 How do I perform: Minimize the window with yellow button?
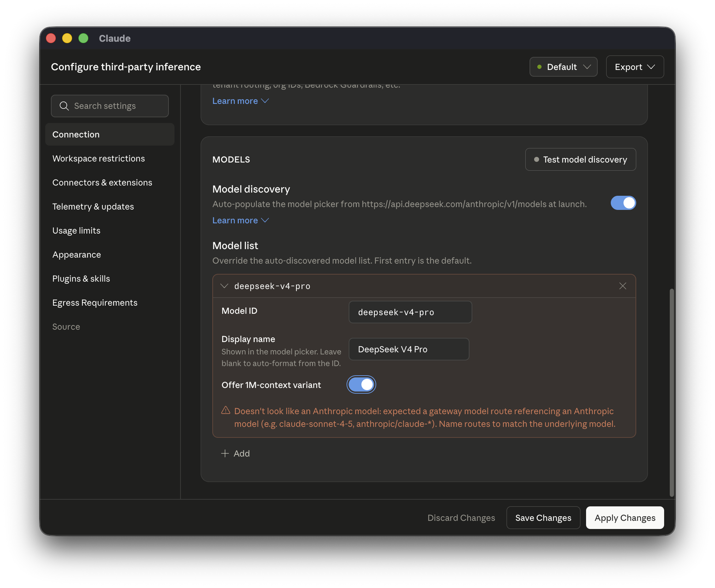pos(67,38)
